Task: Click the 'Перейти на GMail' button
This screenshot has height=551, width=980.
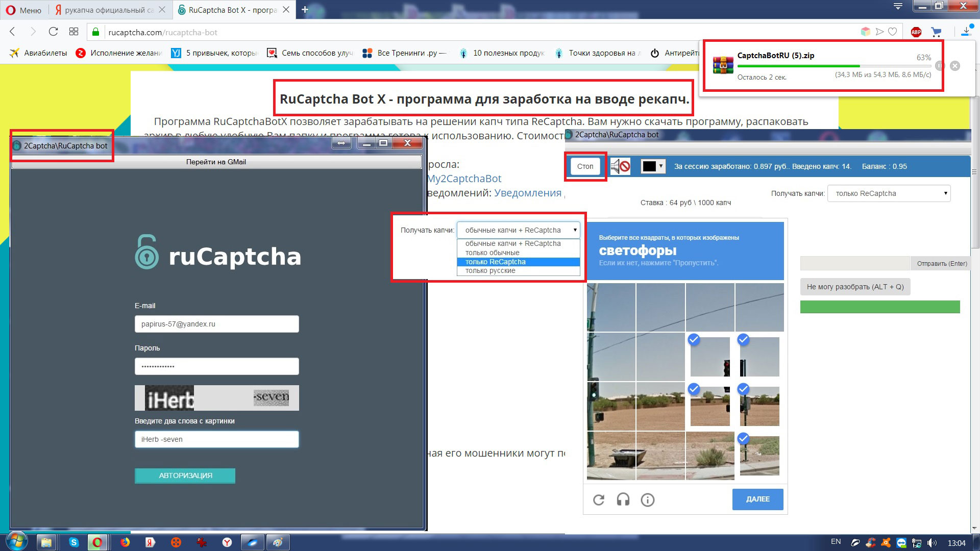Action: click(216, 162)
